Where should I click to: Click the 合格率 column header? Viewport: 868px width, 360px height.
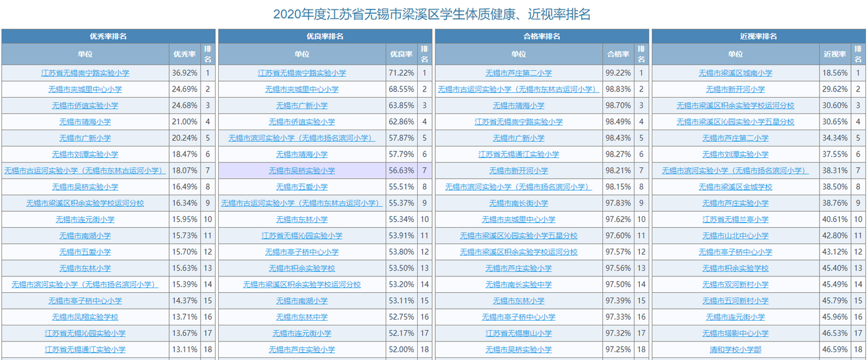coord(618,54)
